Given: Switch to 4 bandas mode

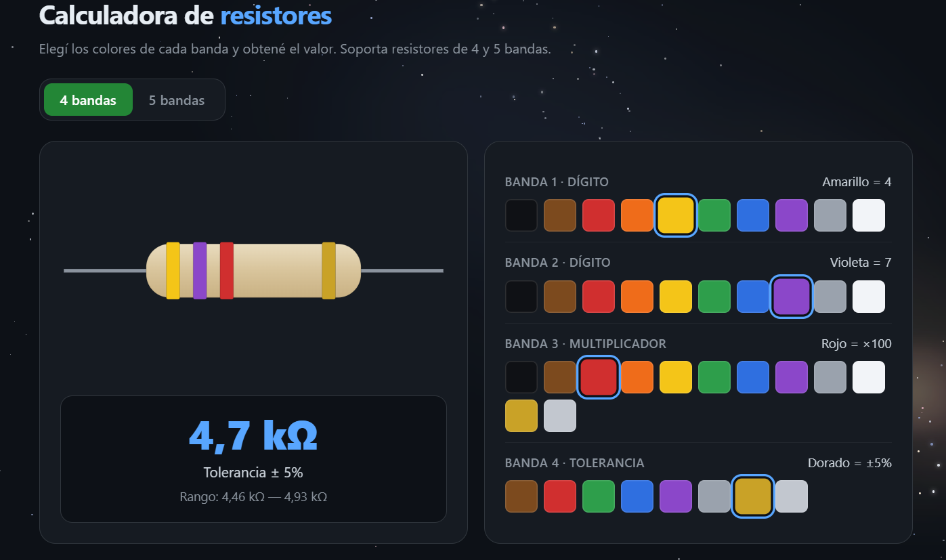Looking at the screenshot, I should (88, 100).
